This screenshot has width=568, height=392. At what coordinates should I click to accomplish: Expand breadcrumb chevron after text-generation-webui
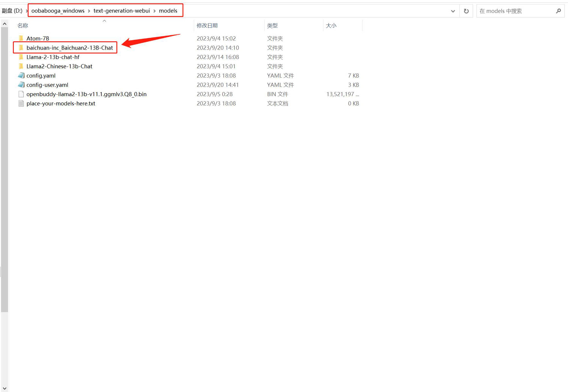tap(154, 11)
